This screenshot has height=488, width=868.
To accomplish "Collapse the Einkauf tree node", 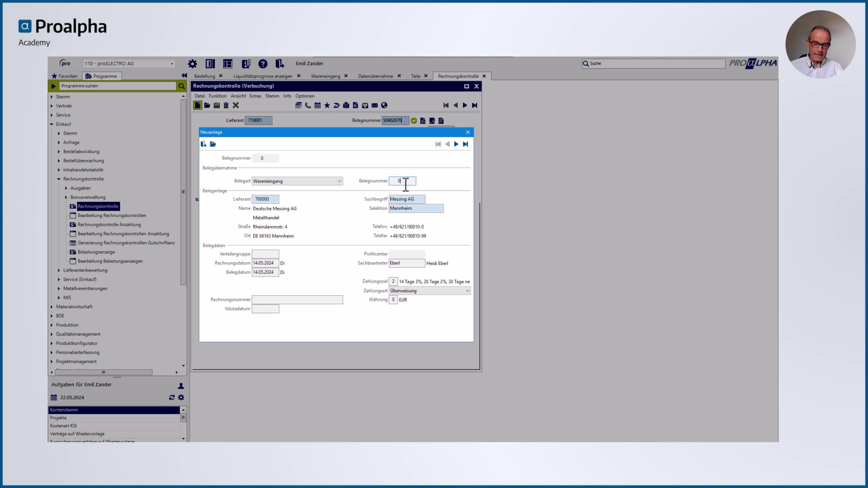I will click(52, 124).
